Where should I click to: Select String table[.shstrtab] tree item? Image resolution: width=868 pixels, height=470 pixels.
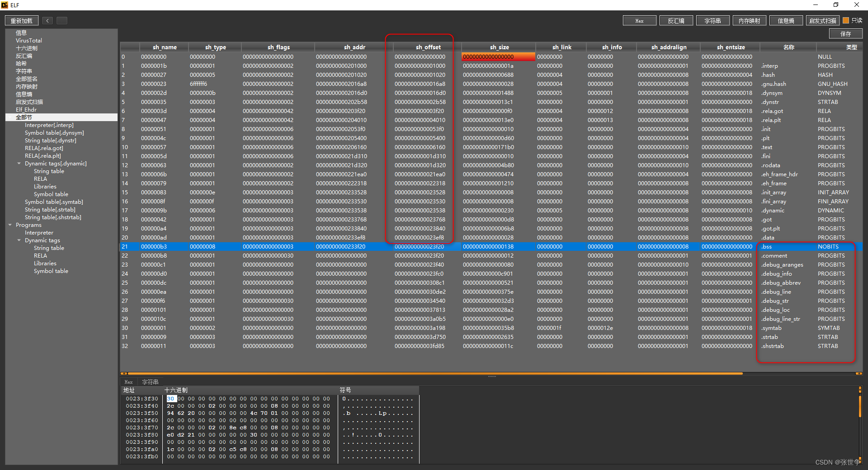click(x=53, y=217)
